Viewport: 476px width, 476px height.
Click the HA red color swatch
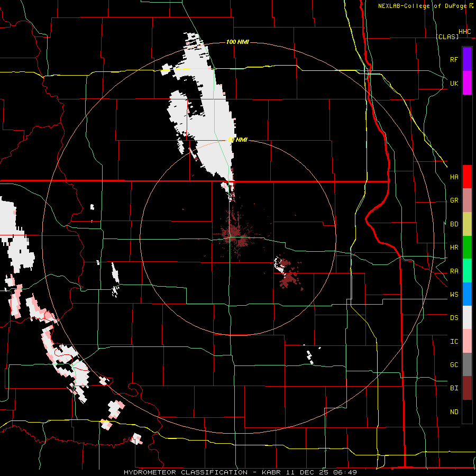click(467, 177)
